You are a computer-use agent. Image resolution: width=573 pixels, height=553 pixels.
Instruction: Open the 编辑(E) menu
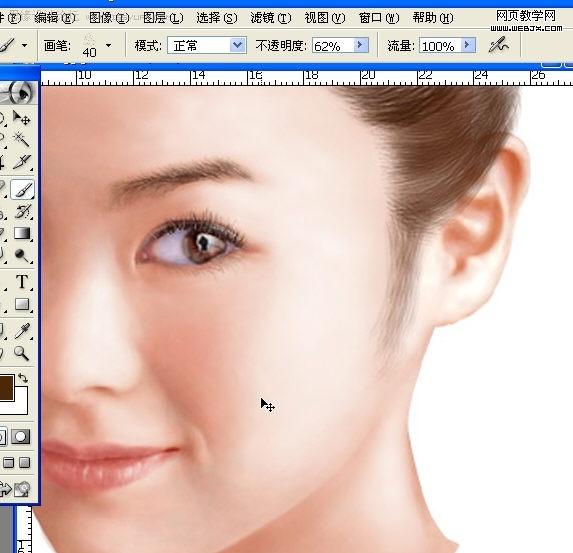(x=55, y=18)
